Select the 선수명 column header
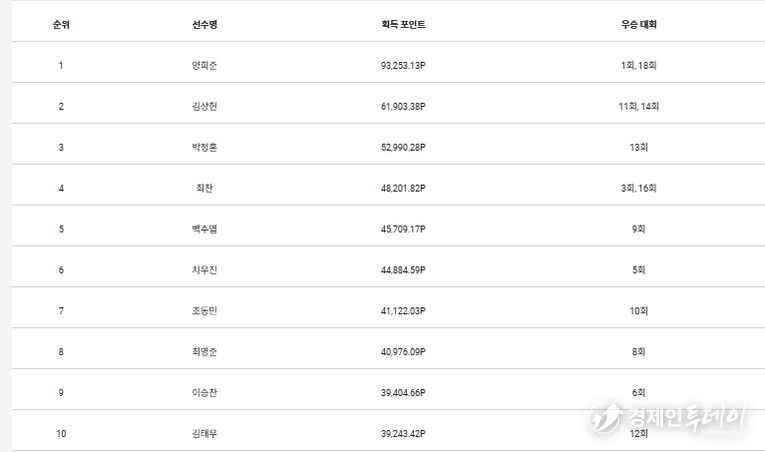This screenshot has width=765, height=452. point(204,24)
